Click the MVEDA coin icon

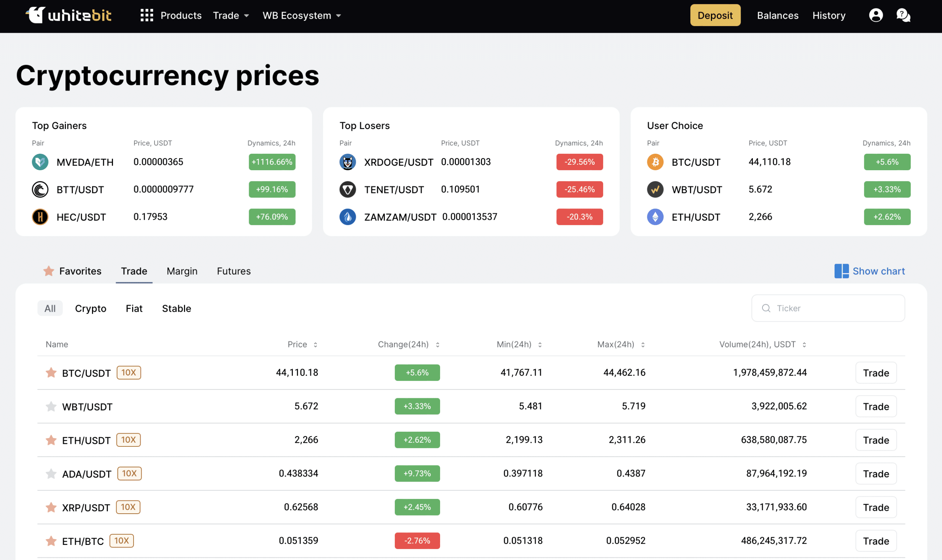tap(40, 162)
